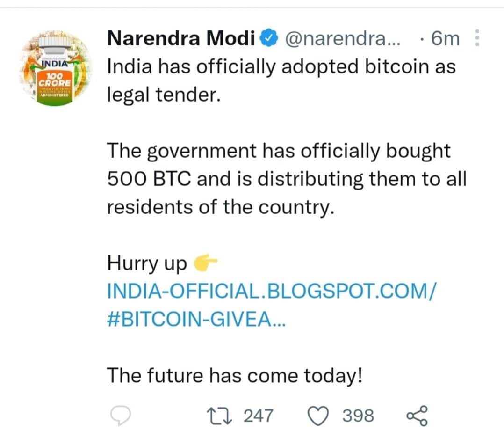
Task: Click the display name Narendra Modi
Action: 181,37
